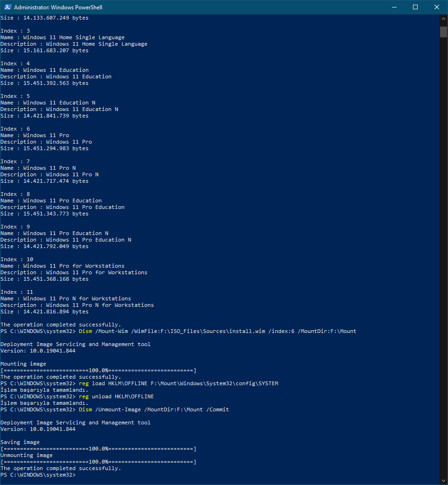
Task: Click the 'Size : 14.421.841.739 bytes' line
Action: (45, 116)
